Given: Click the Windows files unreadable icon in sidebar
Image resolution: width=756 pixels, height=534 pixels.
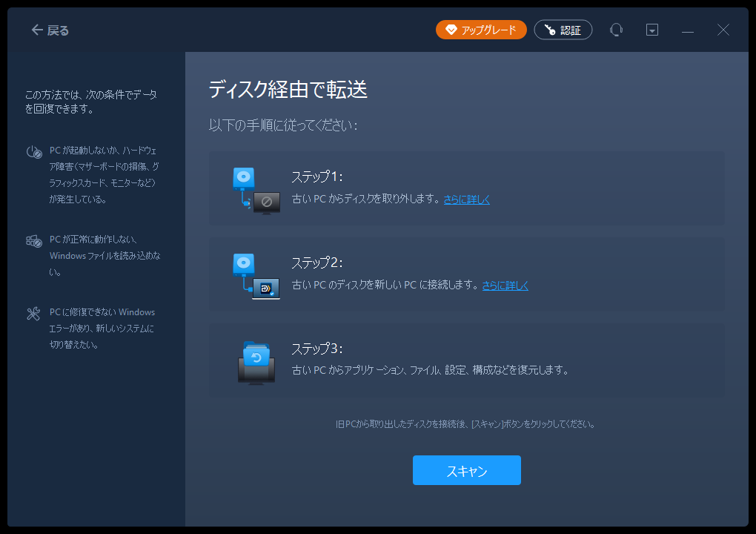Looking at the screenshot, I should click(x=34, y=241).
